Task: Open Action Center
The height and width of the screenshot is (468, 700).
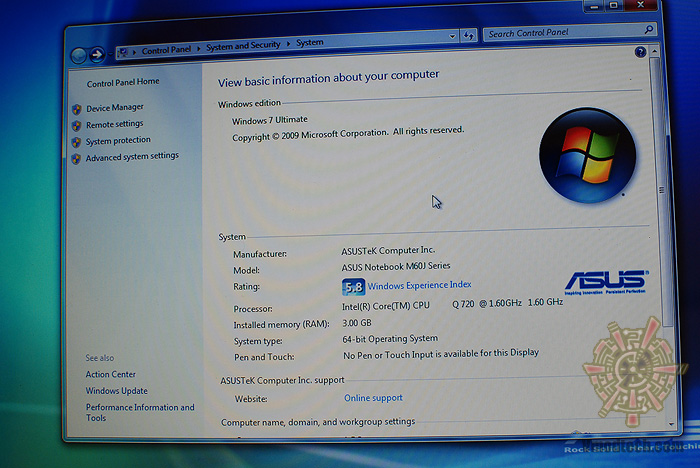Action: [x=110, y=374]
